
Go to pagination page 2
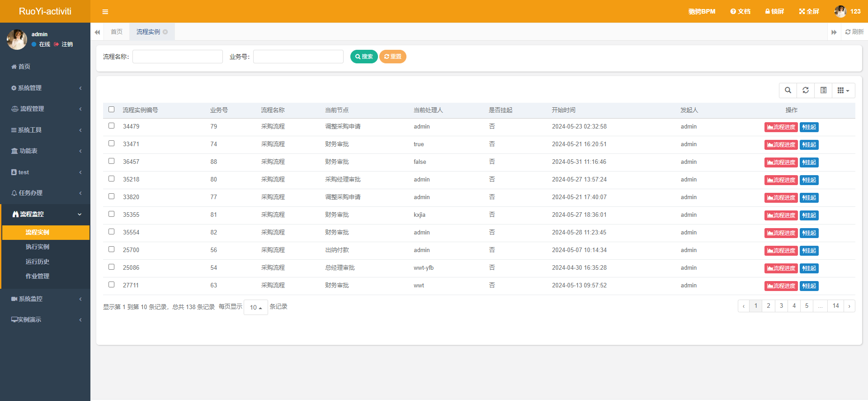(769, 306)
